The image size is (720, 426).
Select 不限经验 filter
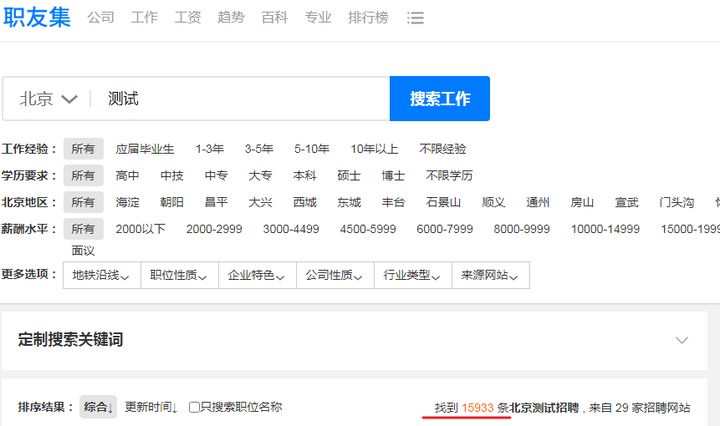point(443,149)
